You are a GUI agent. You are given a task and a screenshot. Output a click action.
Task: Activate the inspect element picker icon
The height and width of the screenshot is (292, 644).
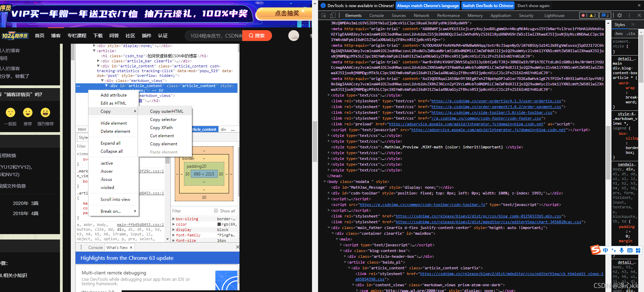pos(324,15)
